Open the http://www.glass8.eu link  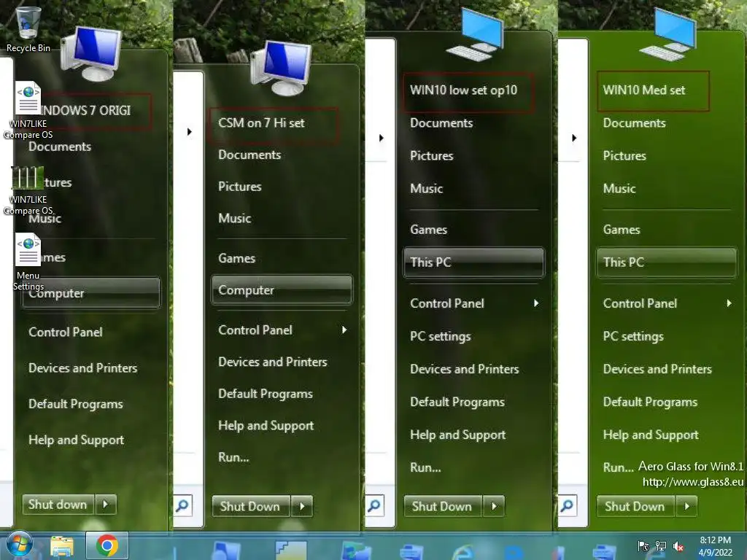point(693,482)
